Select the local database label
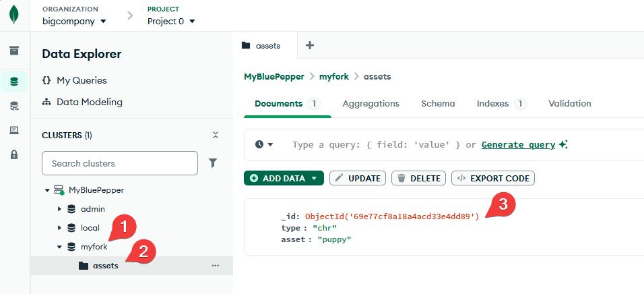Screen dimensions: 644x294 tap(90, 228)
